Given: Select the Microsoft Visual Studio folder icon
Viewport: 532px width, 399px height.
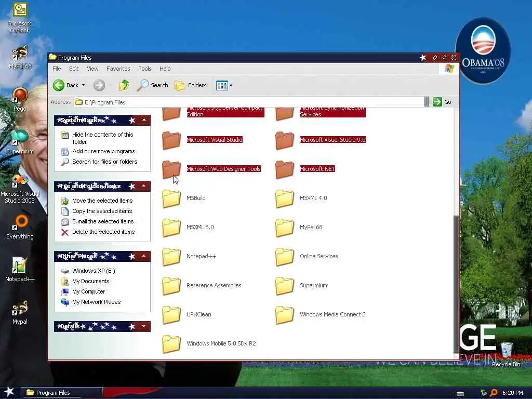Looking at the screenshot, I should (171, 140).
